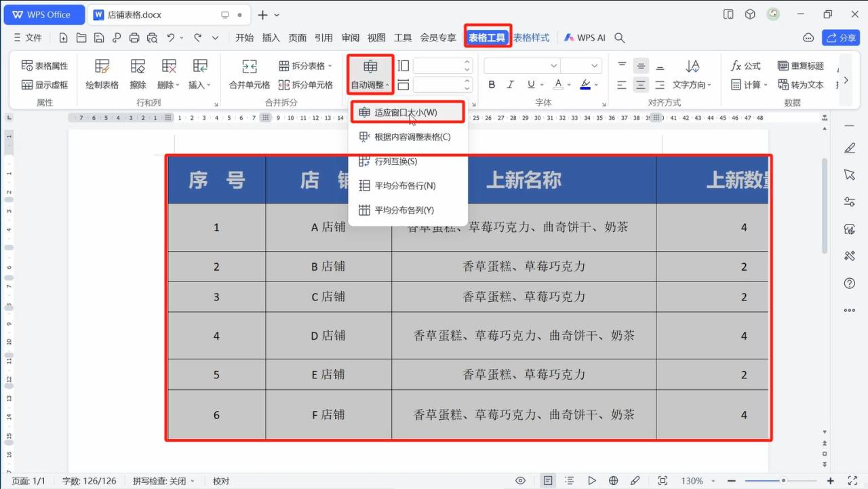This screenshot has width=868, height=489.
Task: Insert a 公式 formula
Action: 745,66
